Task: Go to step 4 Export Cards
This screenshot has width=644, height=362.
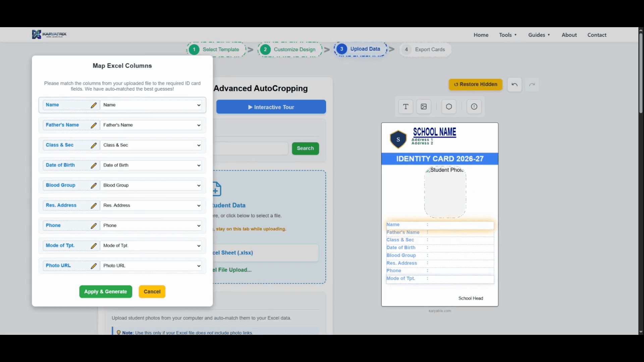Action: pos(425,50)
